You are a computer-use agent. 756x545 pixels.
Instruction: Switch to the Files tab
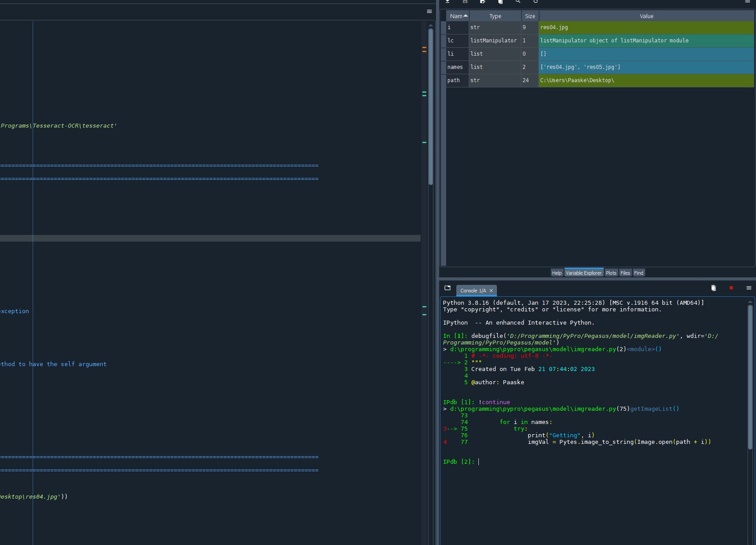[625, 272]
